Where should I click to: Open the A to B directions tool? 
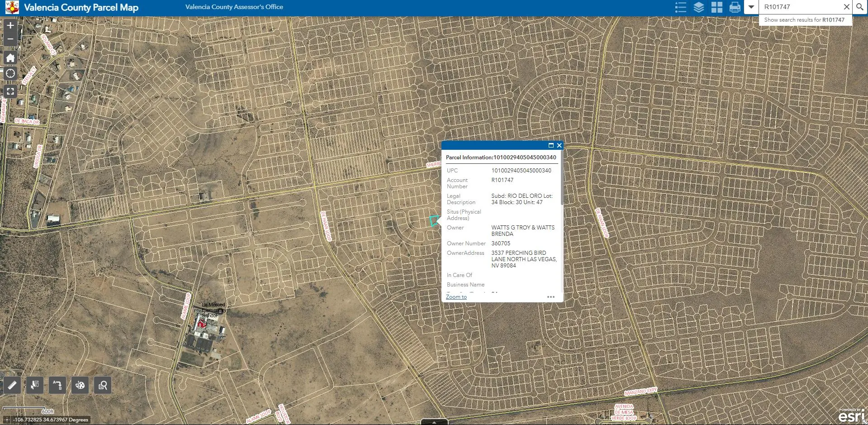tap(57, 385)
